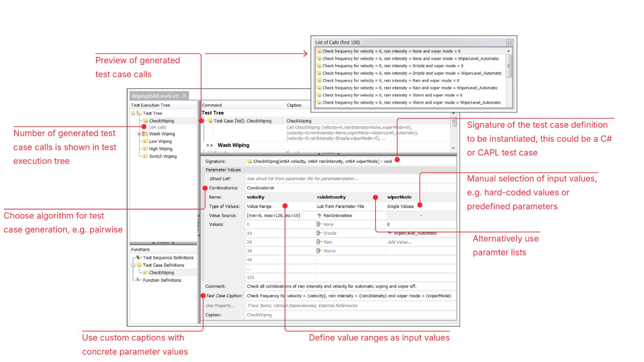Viewport: 644px width, 362px height.
Task: Click the Low Wiping test case icon
Action: coord(145,141)
